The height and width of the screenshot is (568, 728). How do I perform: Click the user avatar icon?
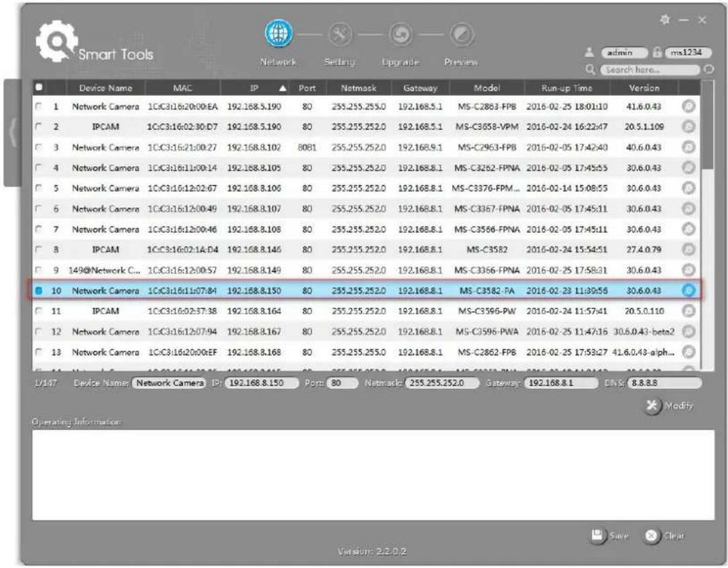click(589, 52)
